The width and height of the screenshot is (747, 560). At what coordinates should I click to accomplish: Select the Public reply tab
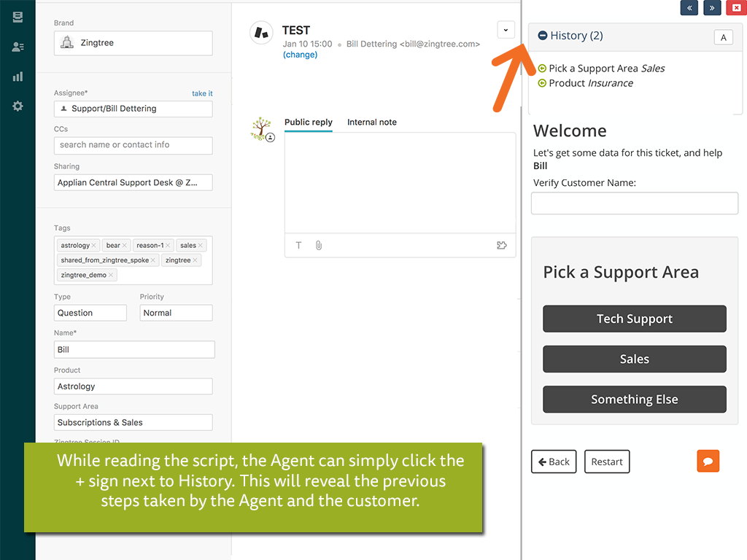click(308, 122)
